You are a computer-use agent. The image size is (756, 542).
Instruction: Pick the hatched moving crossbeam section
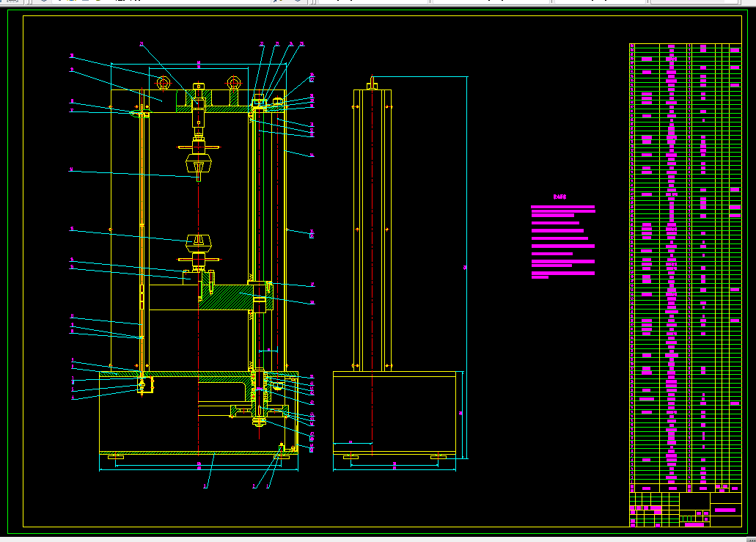click(x=235, y=297)
